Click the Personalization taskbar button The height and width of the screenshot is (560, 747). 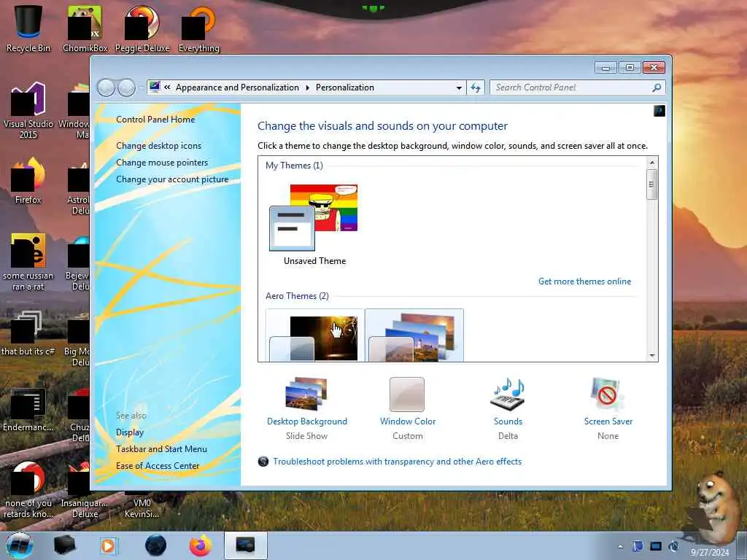pos(245,545)
